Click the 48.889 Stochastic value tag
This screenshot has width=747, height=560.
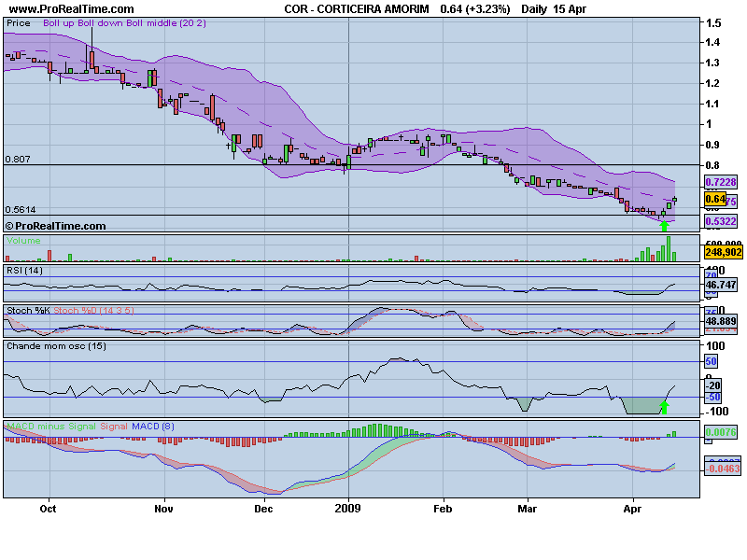click(721, 321)
